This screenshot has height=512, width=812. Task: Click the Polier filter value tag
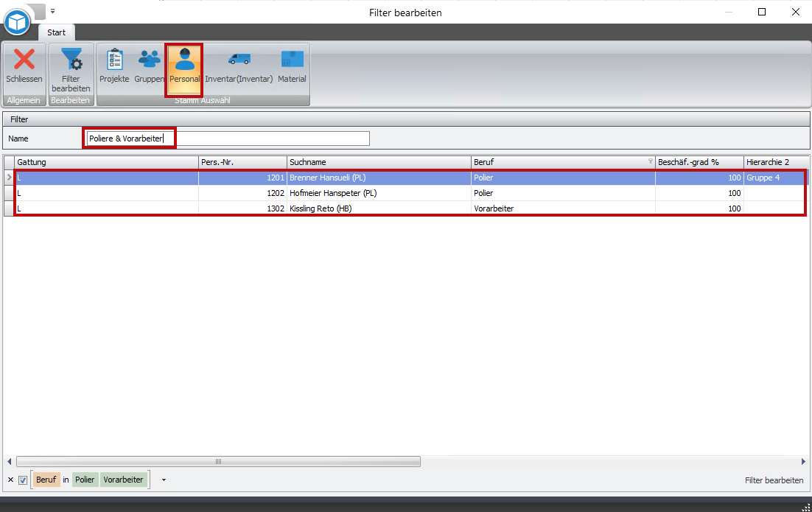pyautogui.click(x=85, y=480)
